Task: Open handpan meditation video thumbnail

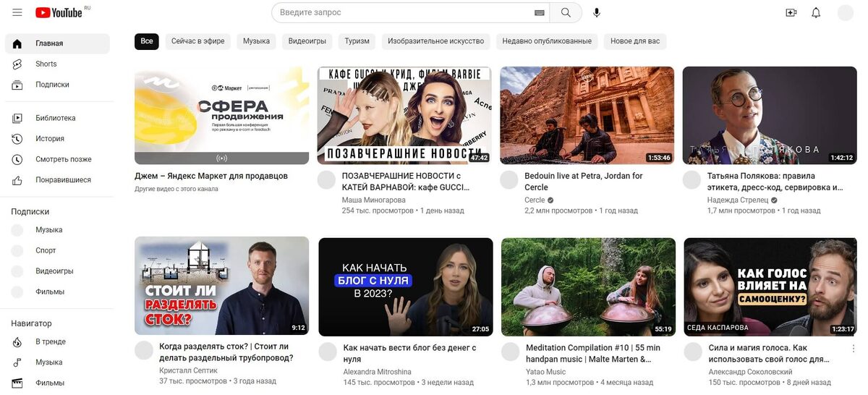Action: pos(588,286)
